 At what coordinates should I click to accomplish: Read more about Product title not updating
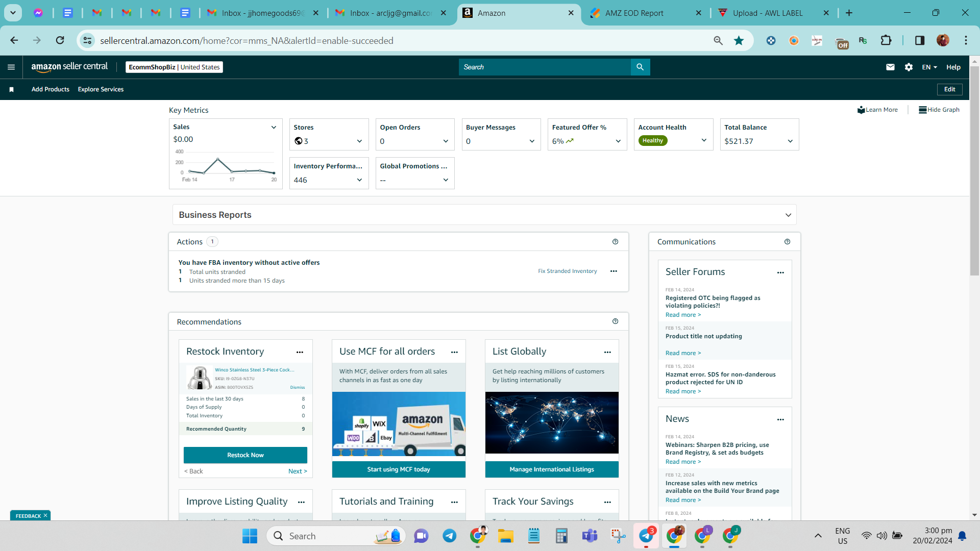pos(683,353)
